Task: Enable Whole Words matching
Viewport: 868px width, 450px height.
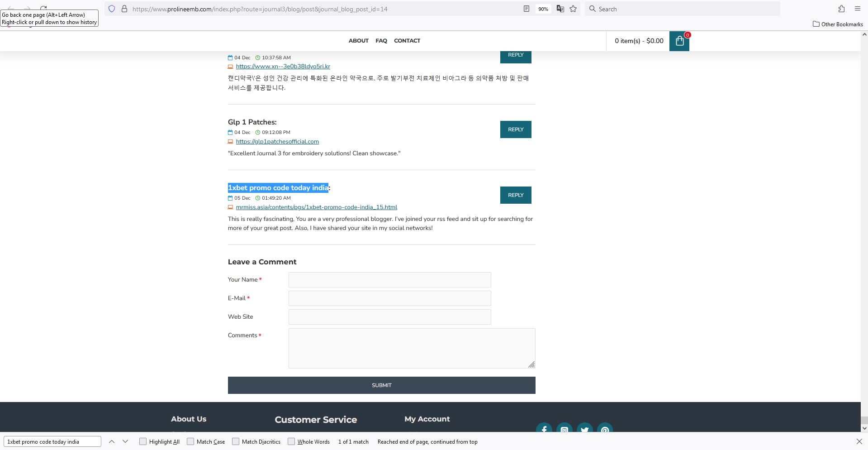Action: [x=291, y=441]
